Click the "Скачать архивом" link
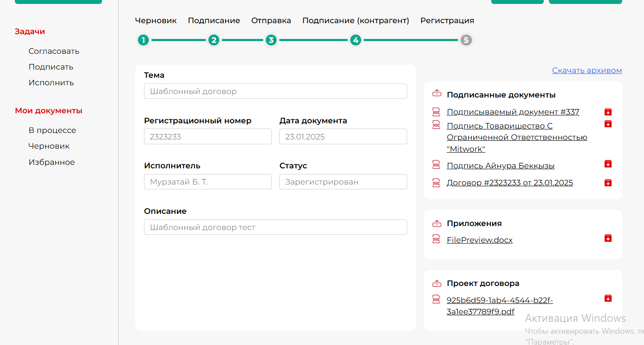 coord(587,70)
